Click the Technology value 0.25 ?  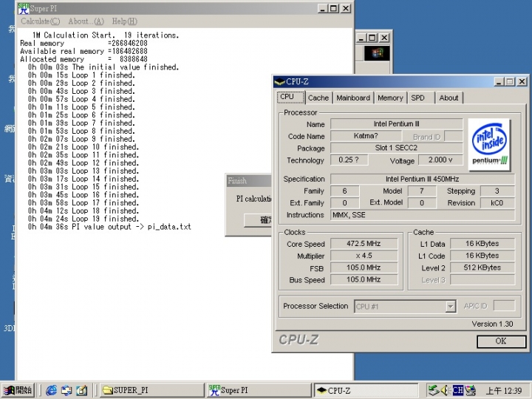tap(349, 160)
